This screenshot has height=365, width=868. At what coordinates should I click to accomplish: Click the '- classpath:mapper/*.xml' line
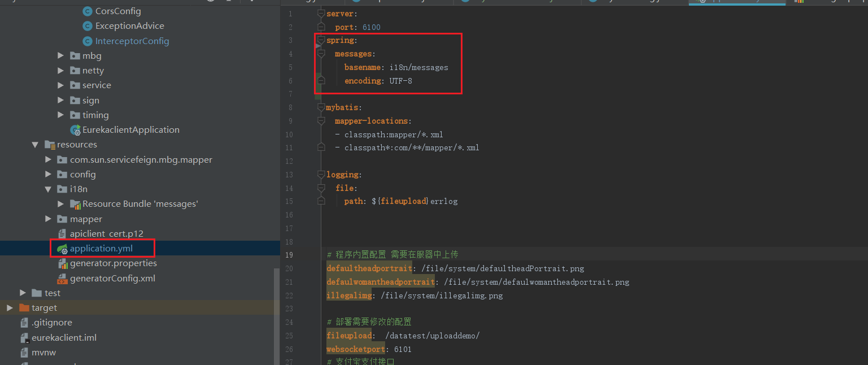click(389, 134)
